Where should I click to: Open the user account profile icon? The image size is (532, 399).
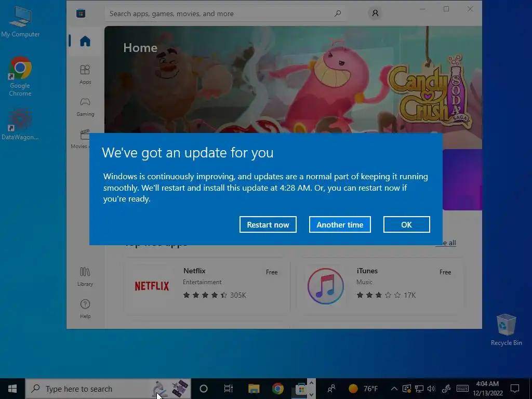[x=375, y=13]
